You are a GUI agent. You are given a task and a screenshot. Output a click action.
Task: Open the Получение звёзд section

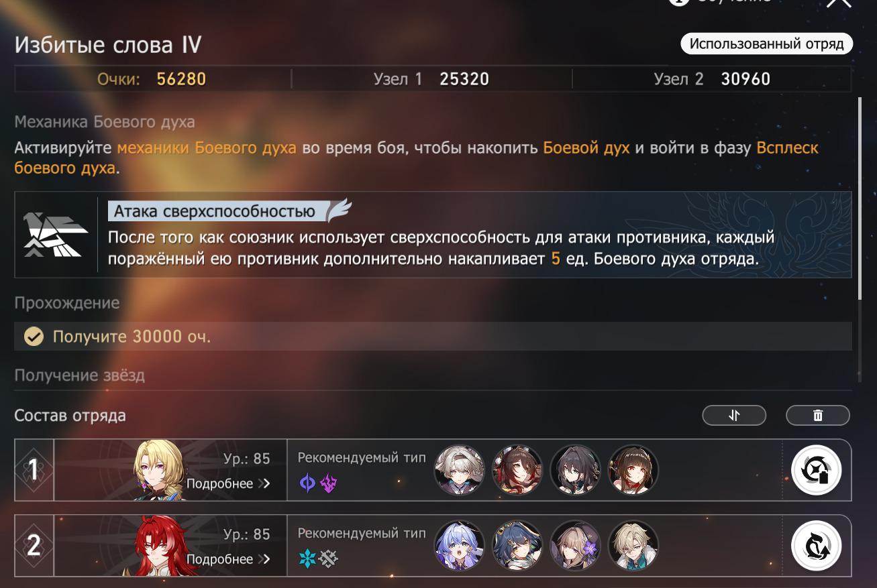(x=80, y=375)
